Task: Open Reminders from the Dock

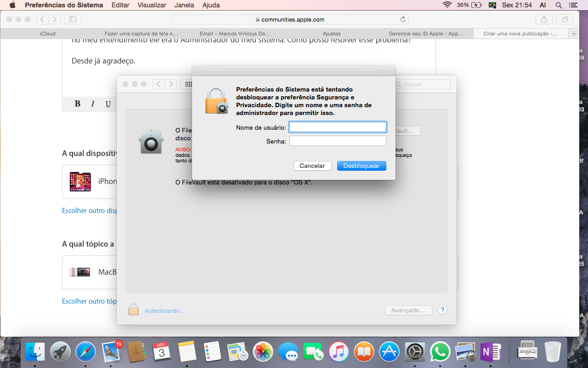Action: (213, 352)
